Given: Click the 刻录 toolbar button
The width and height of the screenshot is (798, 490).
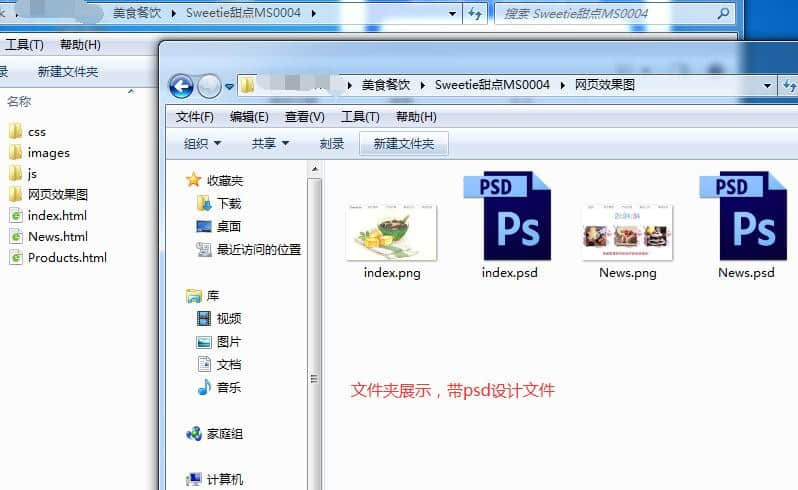Looking at the screenshot, I should click(x=332, y=144).
